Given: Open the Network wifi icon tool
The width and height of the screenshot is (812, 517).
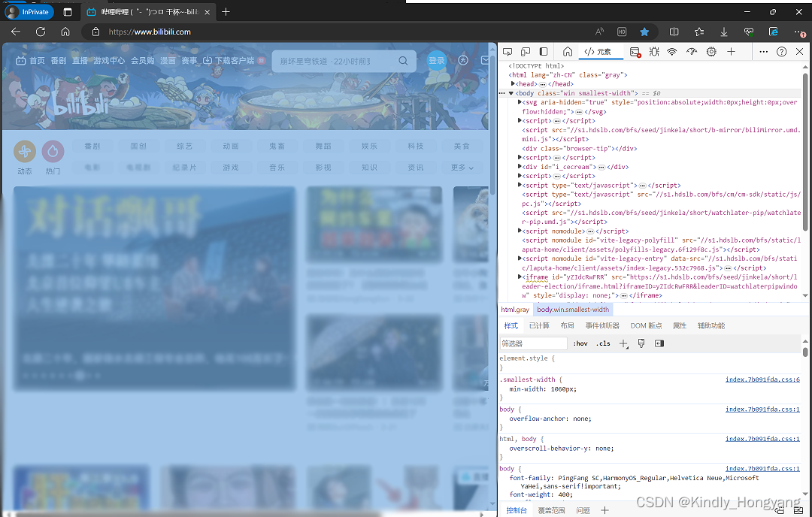Looking at the screenshot, I should tap(672, 52).
